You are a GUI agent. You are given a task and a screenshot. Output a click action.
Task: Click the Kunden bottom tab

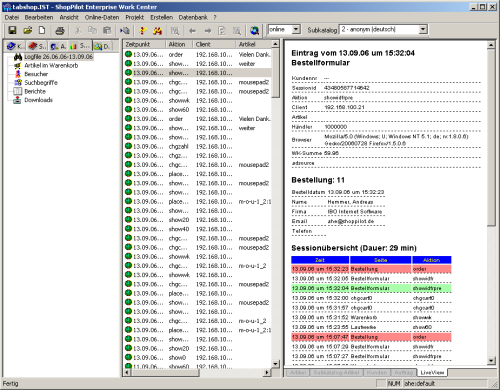coord(377,372)
